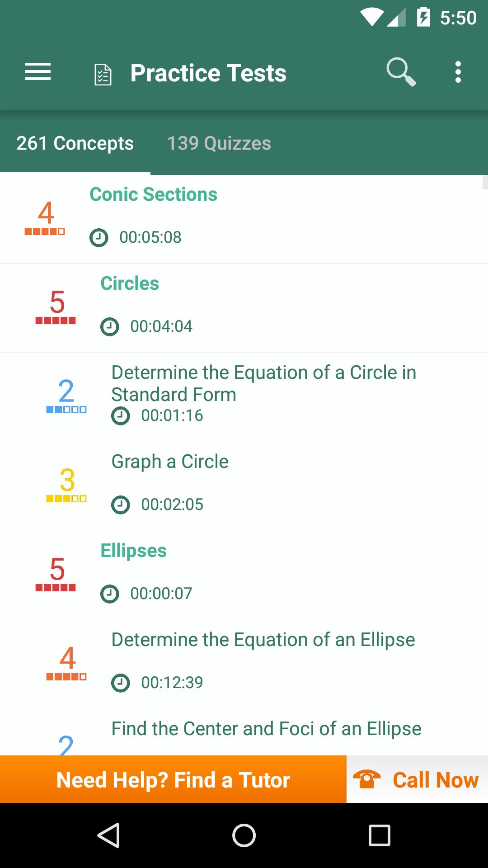Tap the clock icon beside 00:05:08
The width and height of the screenshot is (488, 868).
pyautogui.click(x=99, y=237)
